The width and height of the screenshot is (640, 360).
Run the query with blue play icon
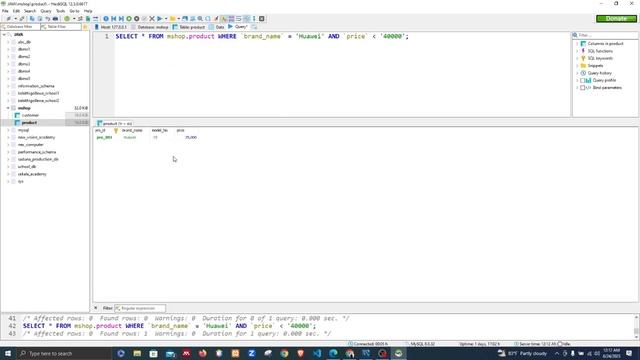point(160,19)
